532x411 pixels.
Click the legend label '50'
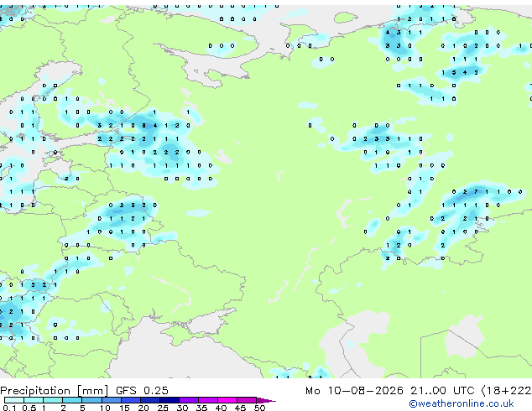coord(259,408)
